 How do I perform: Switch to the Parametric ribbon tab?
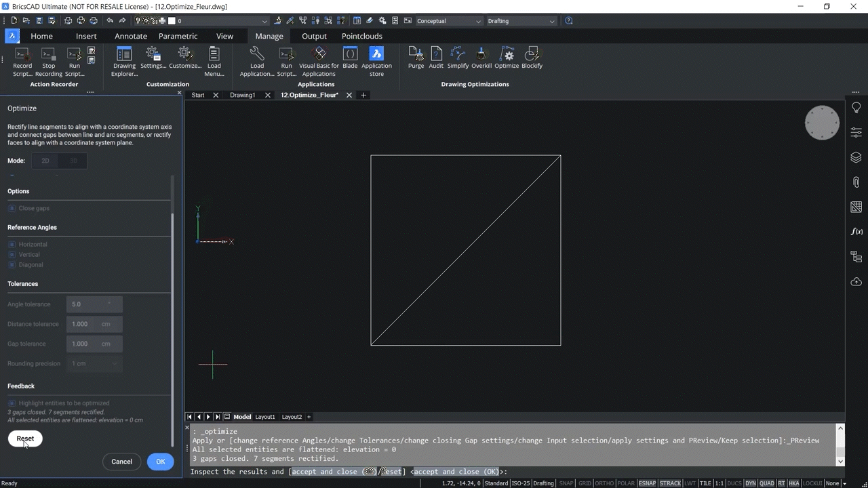[178, 36]
